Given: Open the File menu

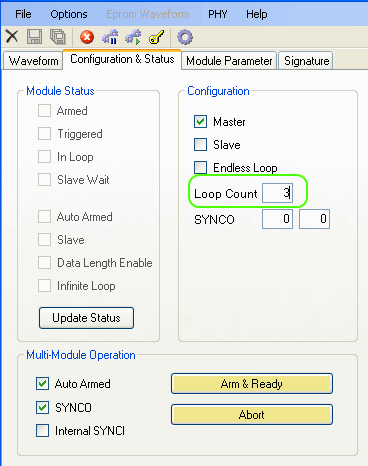Looking at the screenshot, I should coord(23,14).
